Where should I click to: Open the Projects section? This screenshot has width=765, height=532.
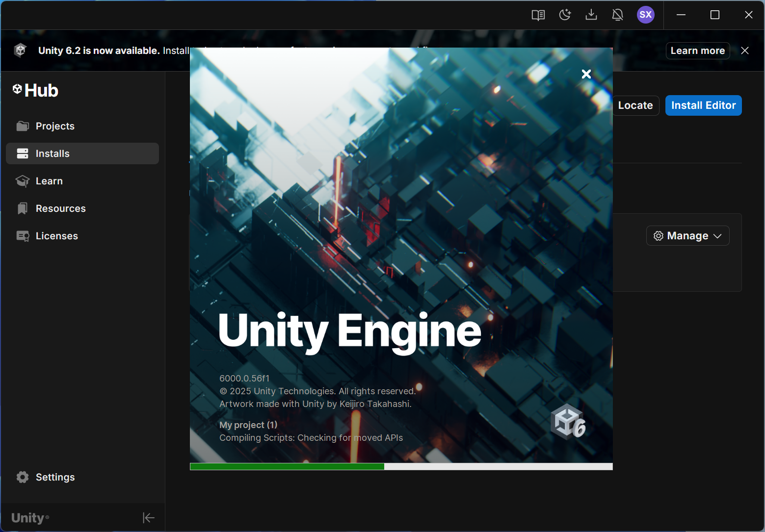[82, 126]
